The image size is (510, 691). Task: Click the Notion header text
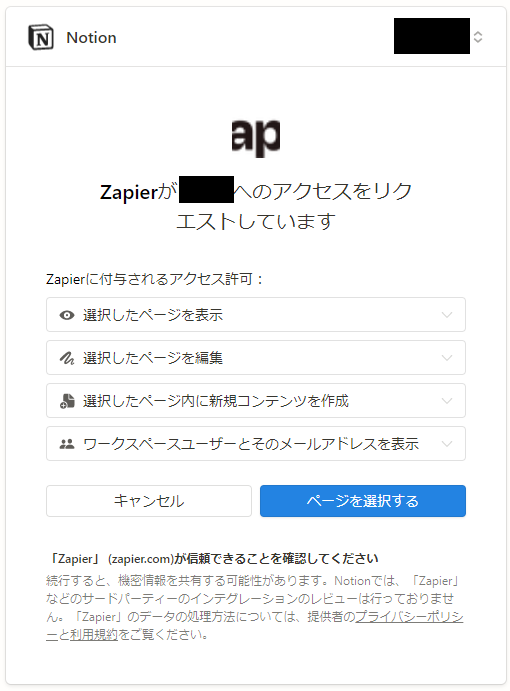click(x=91, y=38)
